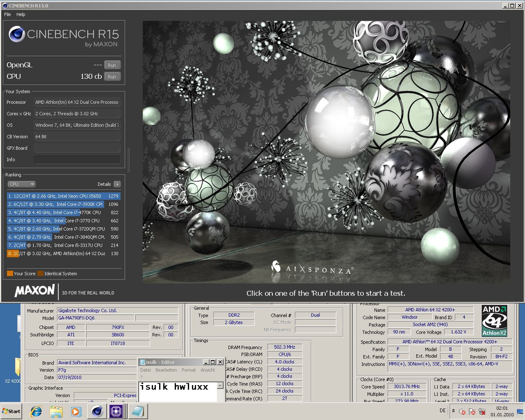Open Ansicht menu in Editor window
The image size is (525, 420).
pyautogui.click(x=208, y=370)
